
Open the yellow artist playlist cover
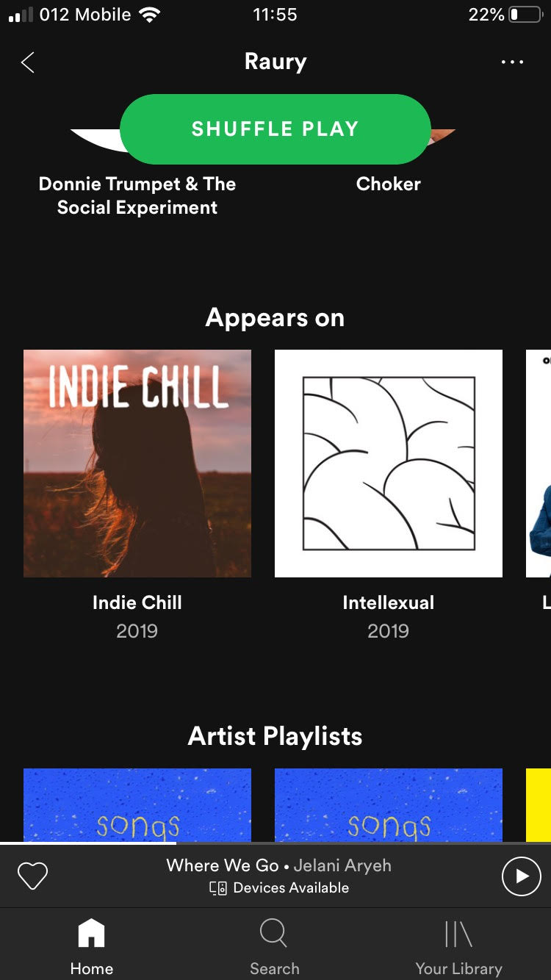pyautogui.click(x=539, y=804)
